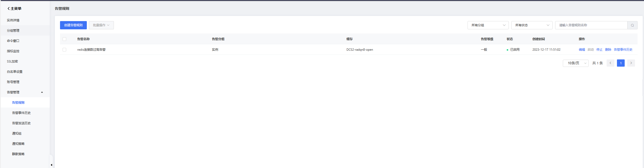This screenshot has width=644, height=168.
Task: Click the 实例 alert group cell
Action: pyautogui.click(x=215, y=50)
